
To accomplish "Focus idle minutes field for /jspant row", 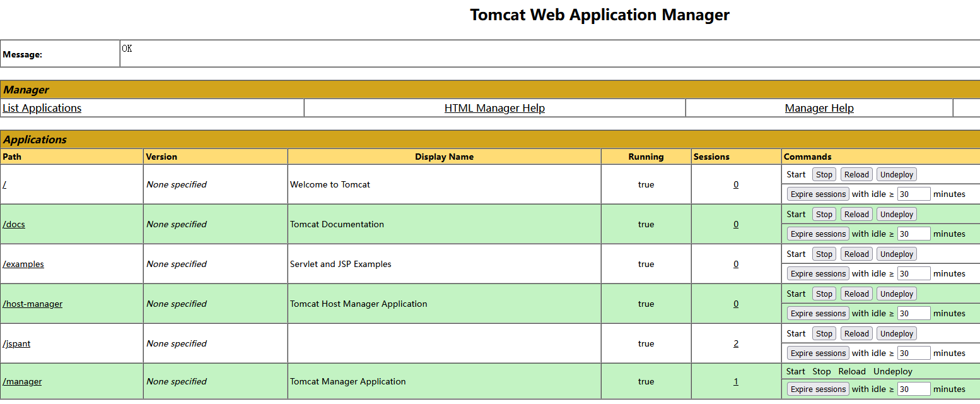I will 914,353.
